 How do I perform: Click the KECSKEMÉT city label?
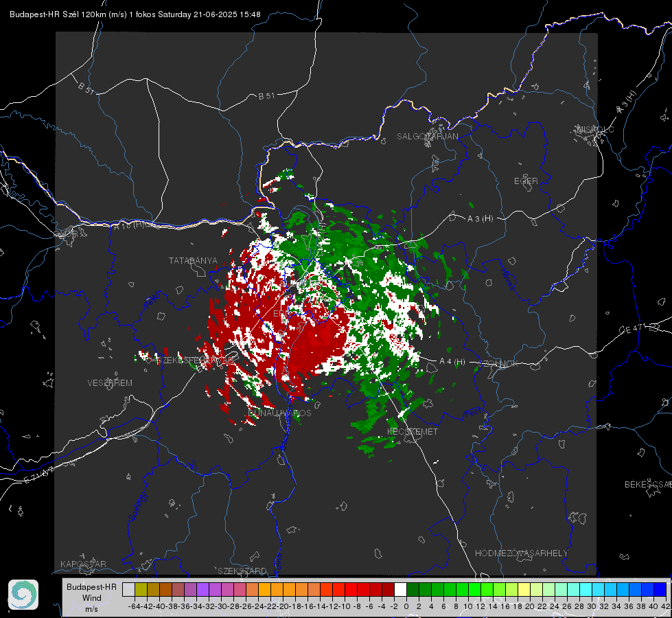click(413, 432)
